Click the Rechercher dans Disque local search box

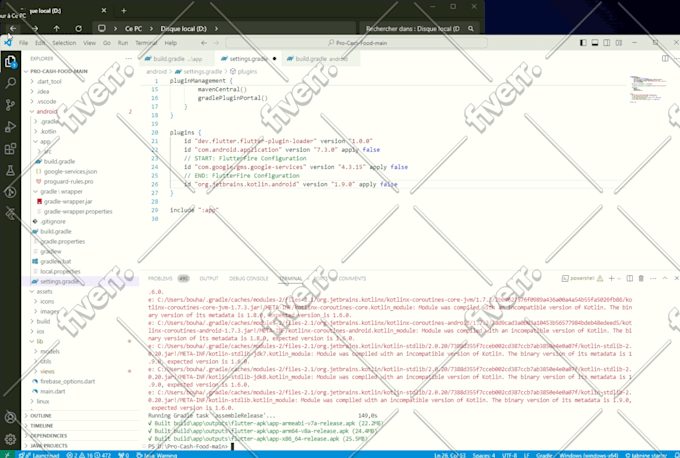coord(419,29)
